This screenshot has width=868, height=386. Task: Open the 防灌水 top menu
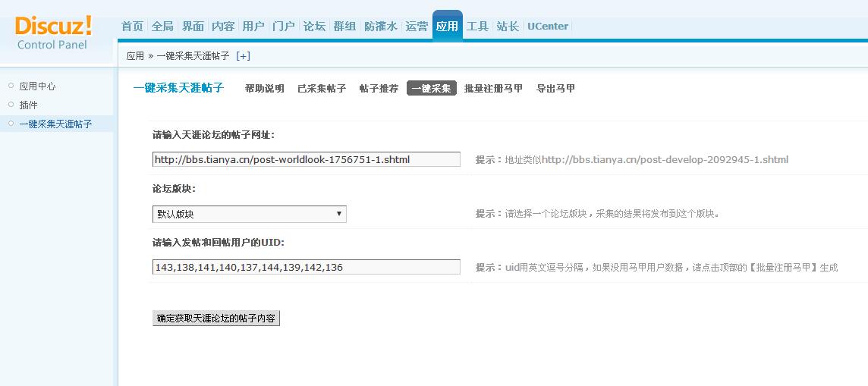tap(380, 26)
